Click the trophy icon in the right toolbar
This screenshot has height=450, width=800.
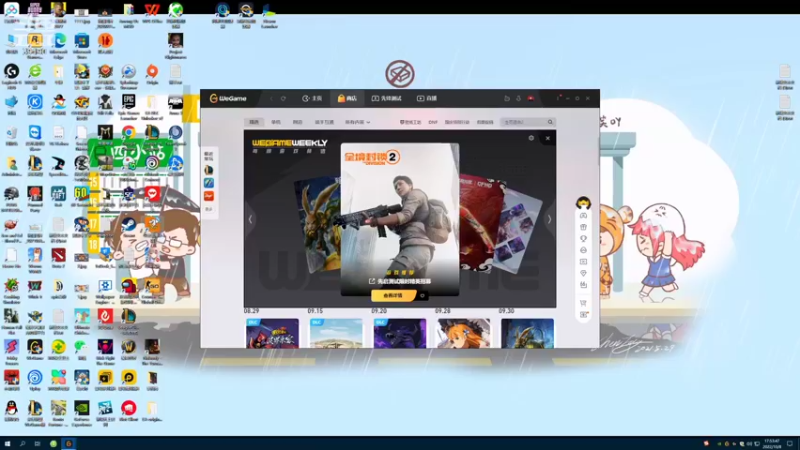pos(583,238)
